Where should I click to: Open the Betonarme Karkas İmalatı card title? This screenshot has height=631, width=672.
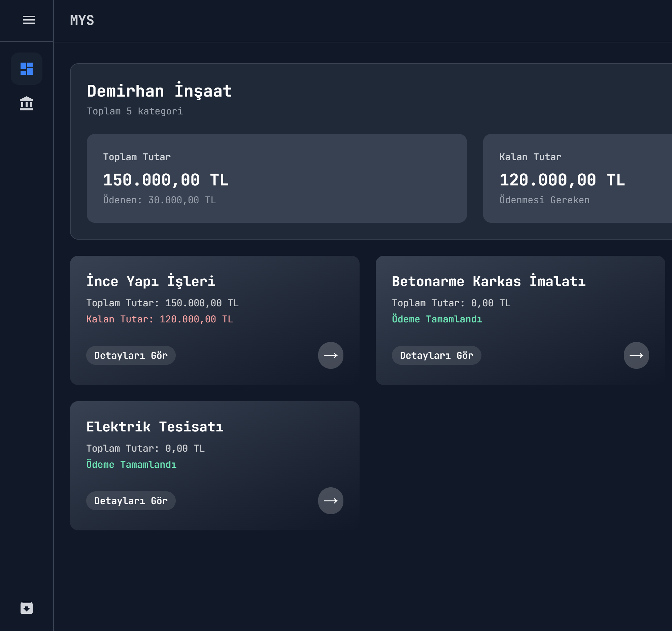pyautogui.click(x=489, y=281)
